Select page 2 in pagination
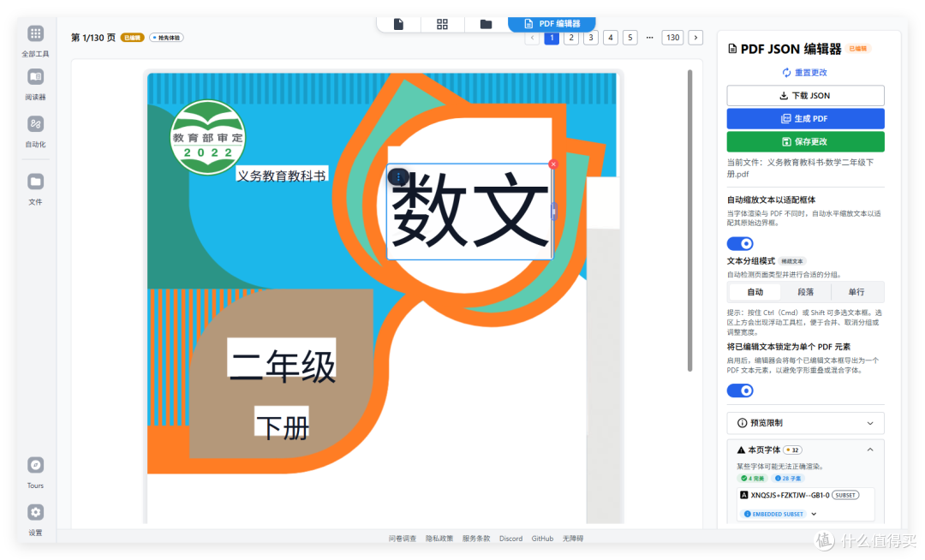 click(571, 38)
